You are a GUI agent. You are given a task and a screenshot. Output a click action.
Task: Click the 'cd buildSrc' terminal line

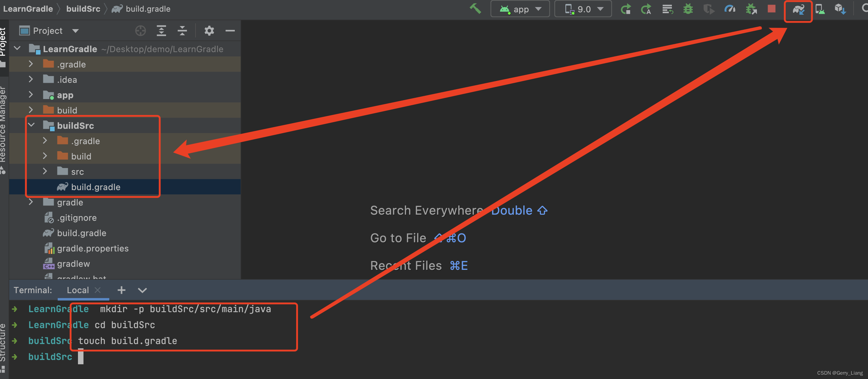point(125,325)
